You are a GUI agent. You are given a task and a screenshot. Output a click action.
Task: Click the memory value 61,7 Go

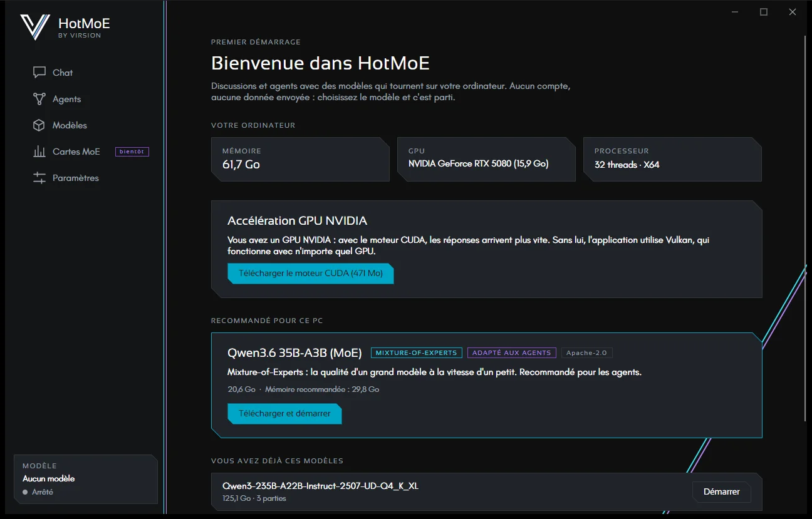(x=241, y=165)
